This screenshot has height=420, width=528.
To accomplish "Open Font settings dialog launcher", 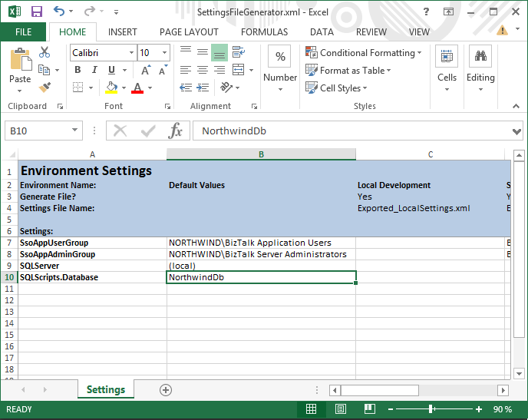I will 167,107.
